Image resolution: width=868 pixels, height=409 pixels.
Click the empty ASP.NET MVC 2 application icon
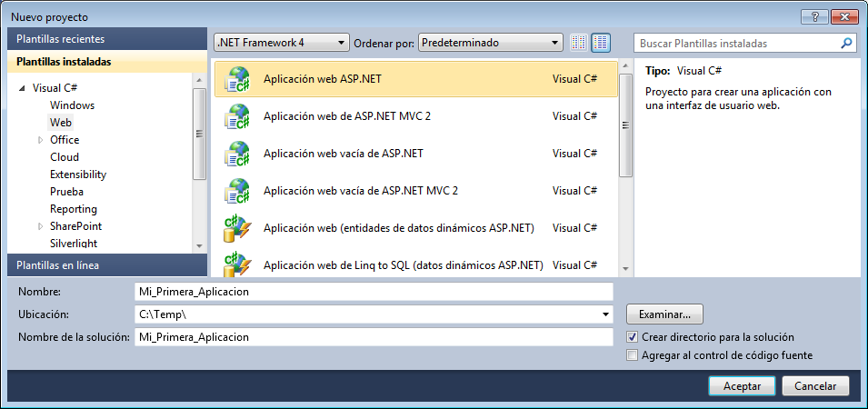coord(236,191)
